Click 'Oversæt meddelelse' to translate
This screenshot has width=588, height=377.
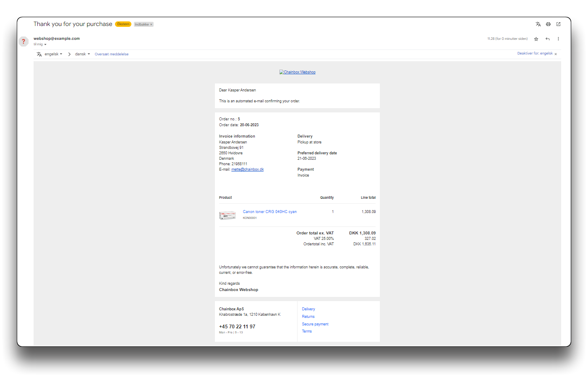pyautogui.click(x=112, y=54)
